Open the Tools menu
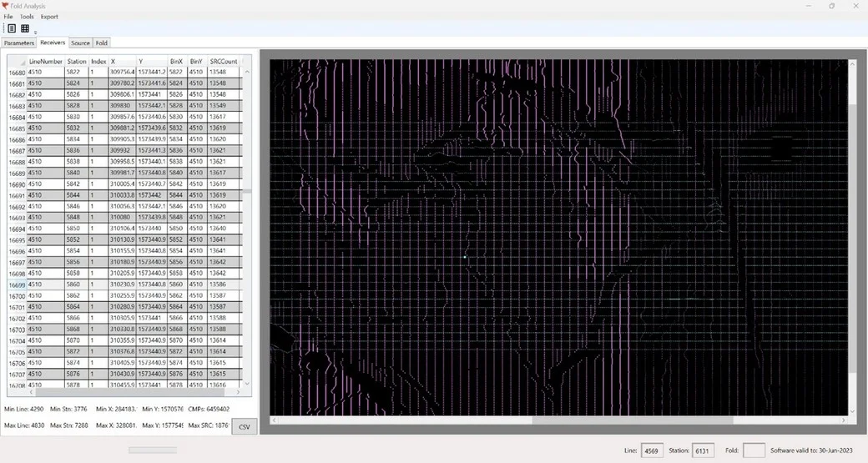 pos(27,17)
